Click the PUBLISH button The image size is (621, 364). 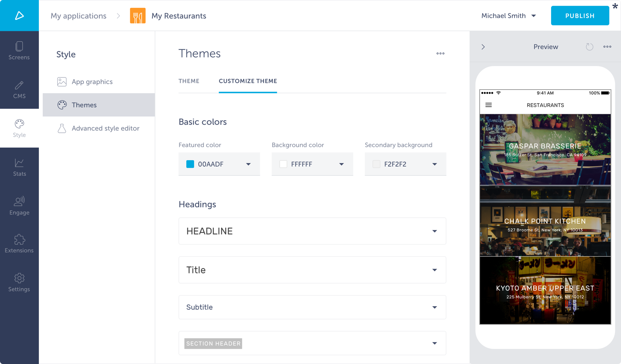click(x=580, y=16)
